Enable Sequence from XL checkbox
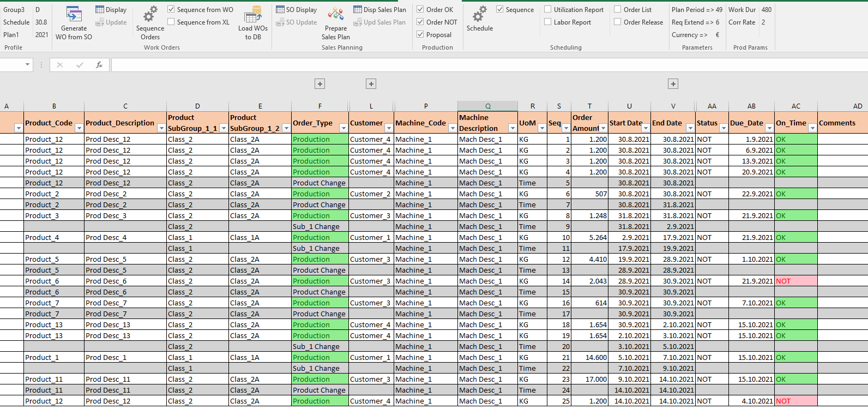 point(171,22)
